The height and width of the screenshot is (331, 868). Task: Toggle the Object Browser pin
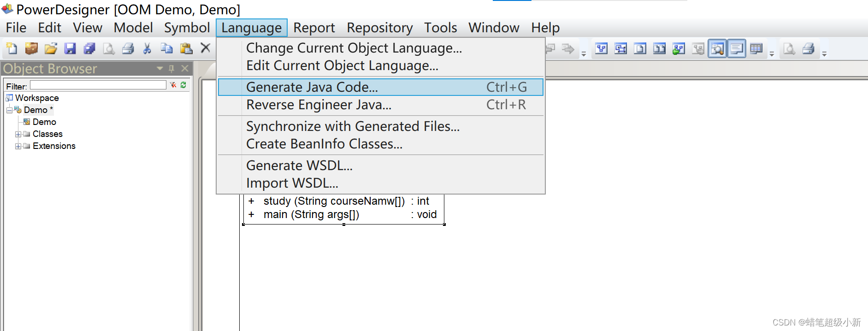[x=171, y=69]
